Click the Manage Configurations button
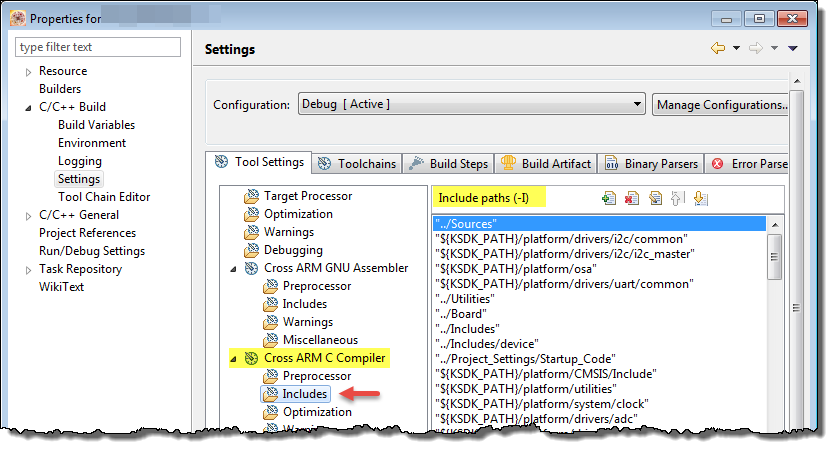The height and width of the screenshot is (449, 833). click(x=720, y=105)
